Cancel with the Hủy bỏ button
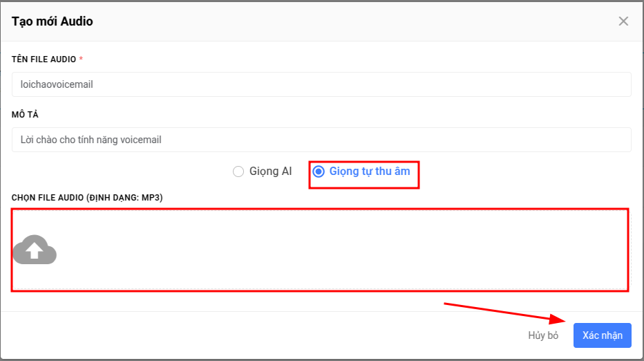Screen dimensions: 644x361 point(543,335)
